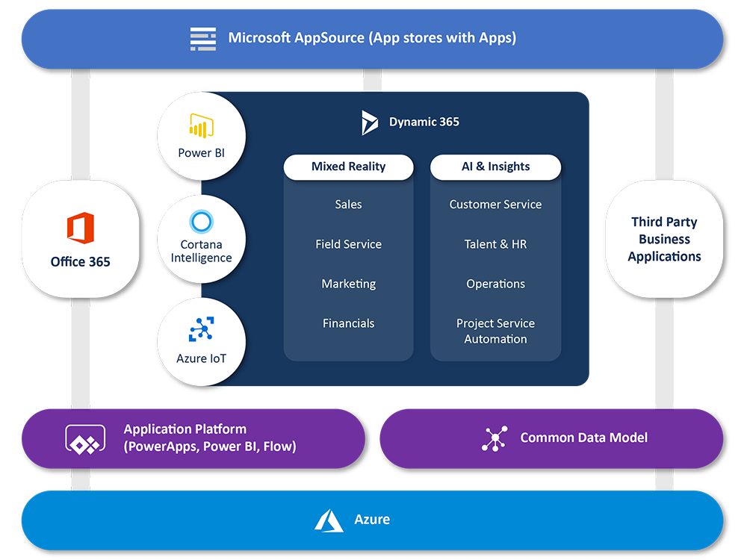The width and height of the screenshot is (747, 560).
Task: Click the Operations module label
Action: [x=495, y=284]
